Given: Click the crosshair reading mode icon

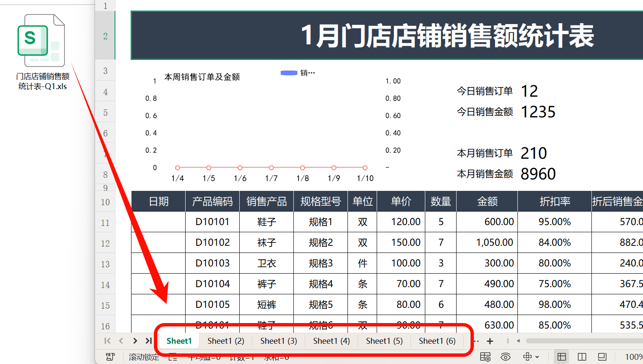Looking at the screenshot, I should pyautogui.click(x=528, y=357).
